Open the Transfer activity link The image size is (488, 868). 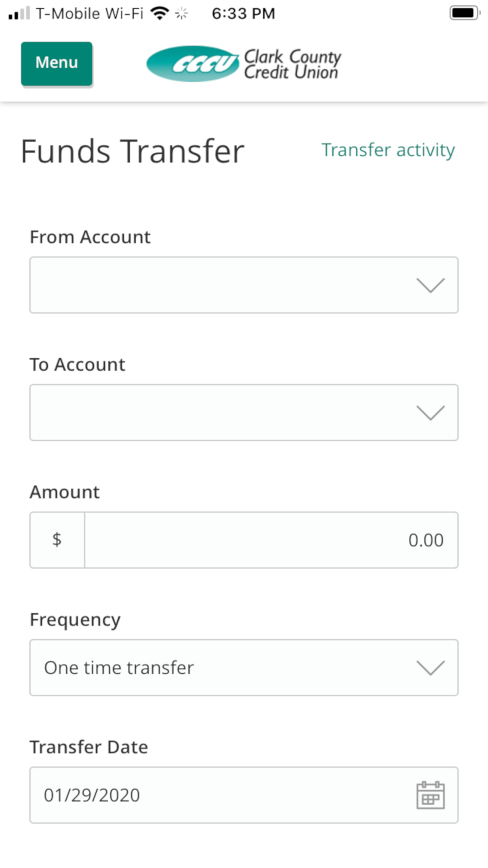(388, 150)
